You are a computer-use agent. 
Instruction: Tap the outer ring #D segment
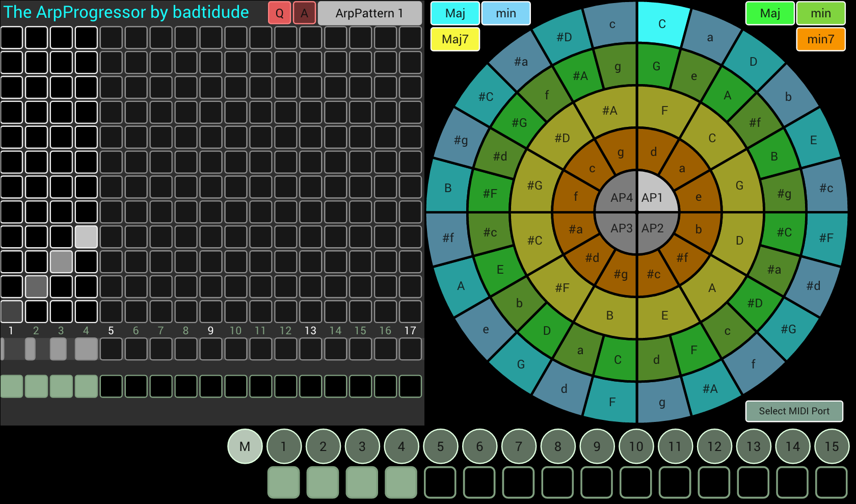[x=564, y=37]
